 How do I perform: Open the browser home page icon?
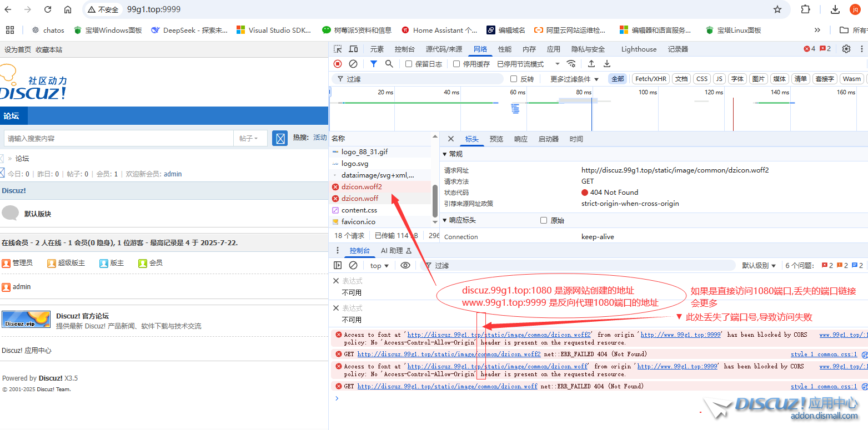(x=68, y=9)
